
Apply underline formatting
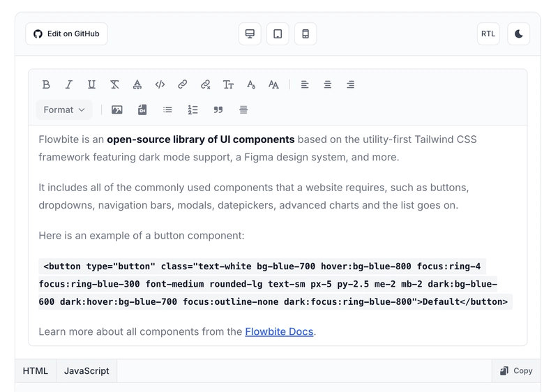tap(91, 84)
